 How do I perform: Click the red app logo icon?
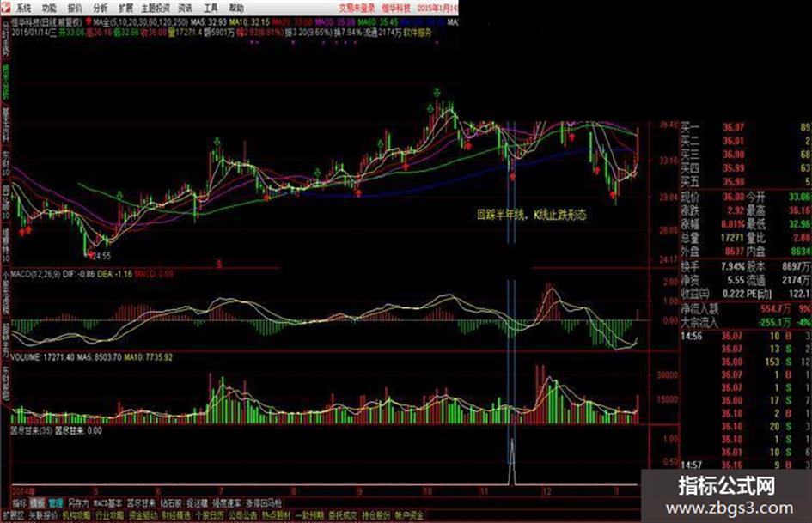6,7
